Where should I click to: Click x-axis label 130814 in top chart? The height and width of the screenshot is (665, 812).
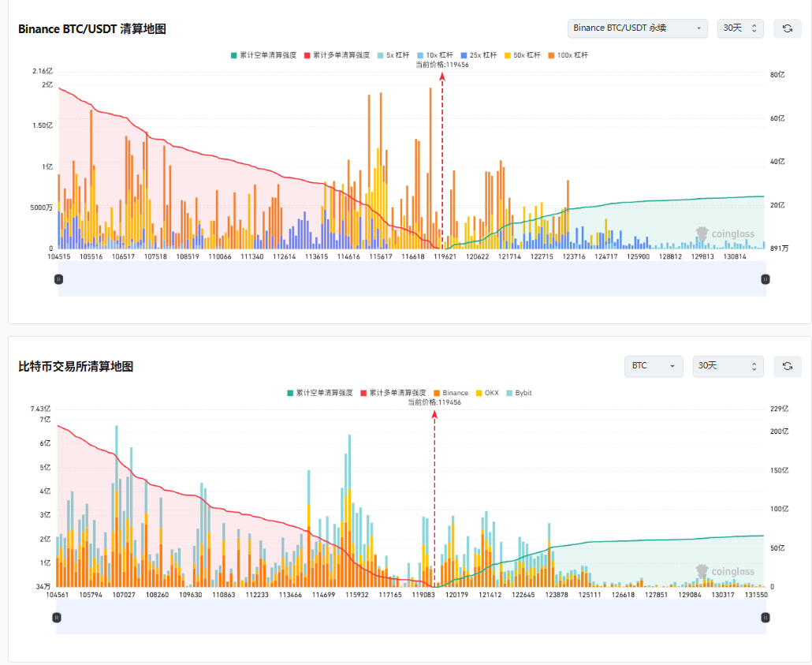735,256
